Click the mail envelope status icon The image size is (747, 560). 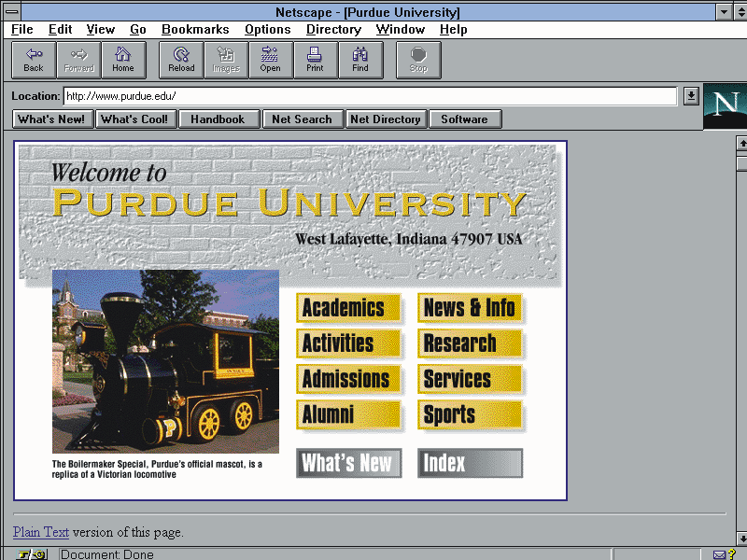click(719, 554)
